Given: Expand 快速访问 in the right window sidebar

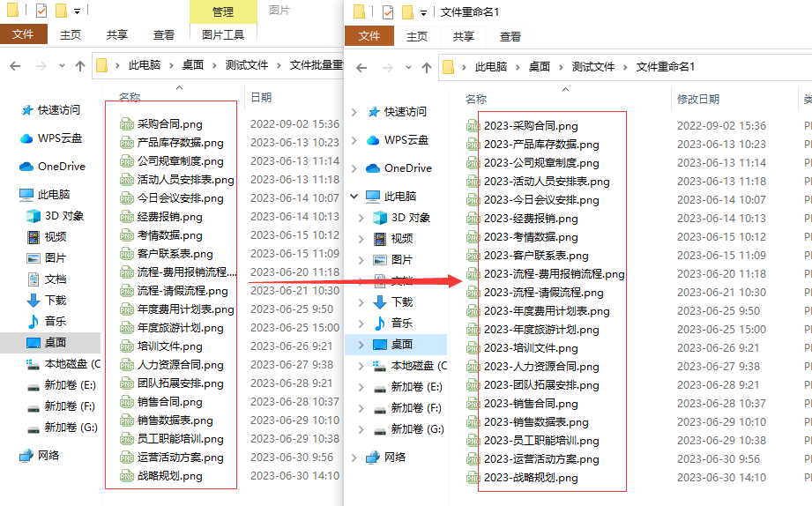Looking at the screenshot, I should point(354,112).
